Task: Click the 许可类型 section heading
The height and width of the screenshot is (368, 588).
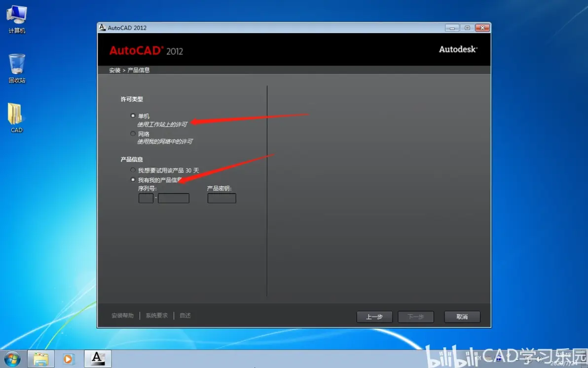Action: [x=132, y=99]
